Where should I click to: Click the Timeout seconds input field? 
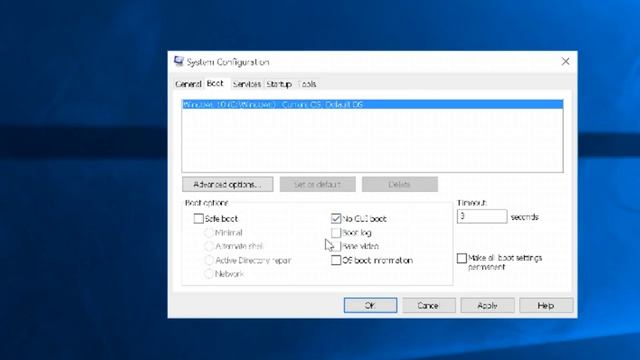(482, 216)
